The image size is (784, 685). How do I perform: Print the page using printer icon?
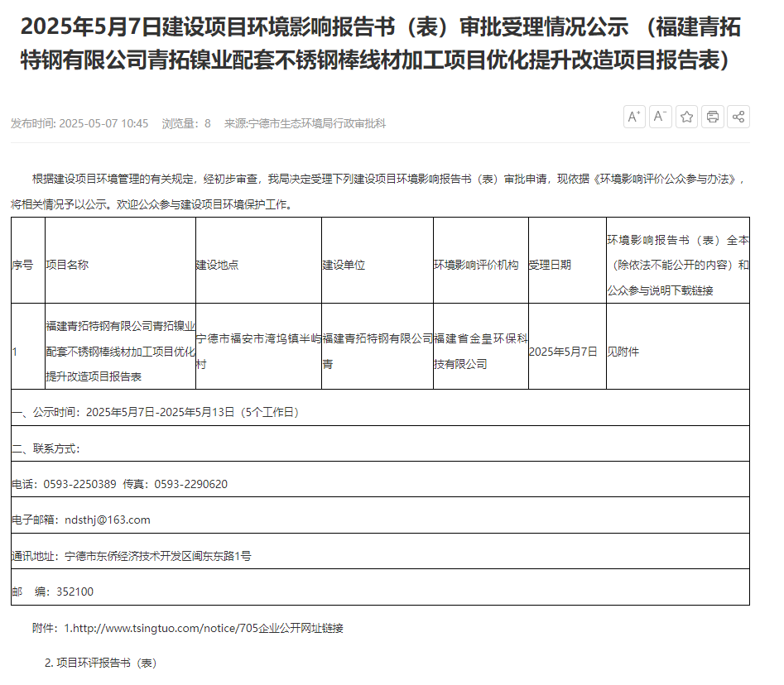click(712, 117)
